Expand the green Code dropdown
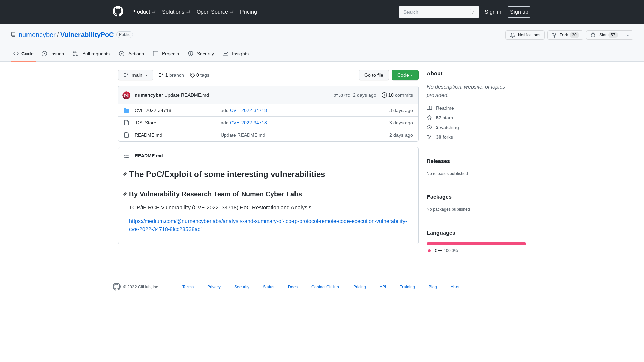The image size is (644, 362). [405, 75]
